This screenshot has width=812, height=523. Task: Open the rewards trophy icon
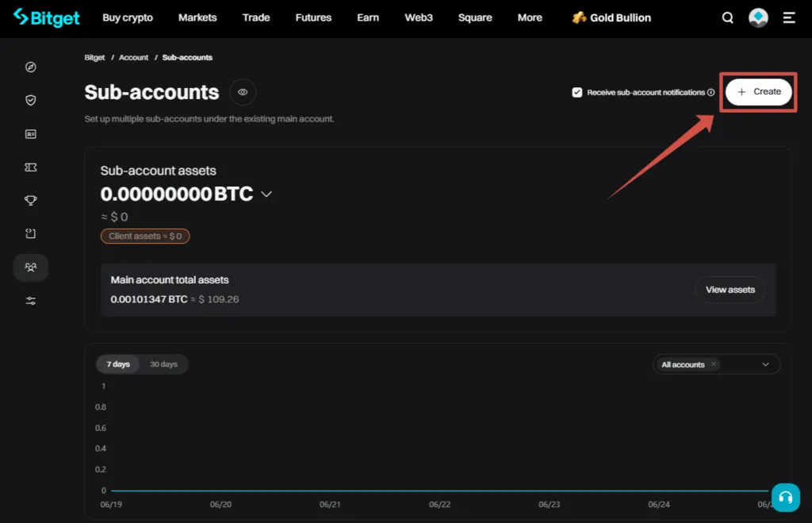click(x=30, y=200)
